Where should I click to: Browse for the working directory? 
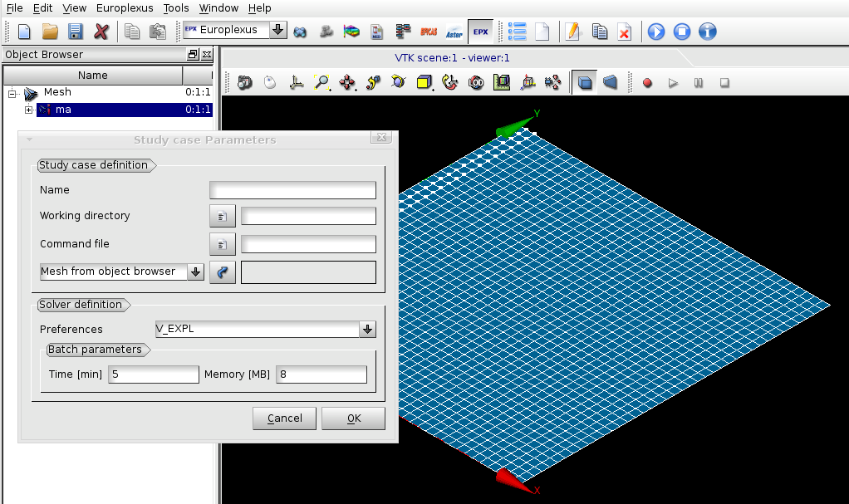(x=222, y=217)
